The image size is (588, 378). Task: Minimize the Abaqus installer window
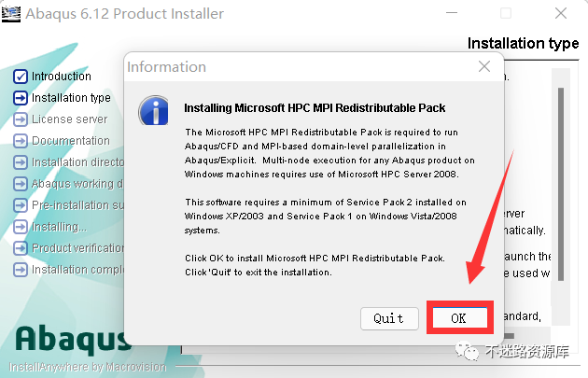point(452,13)
